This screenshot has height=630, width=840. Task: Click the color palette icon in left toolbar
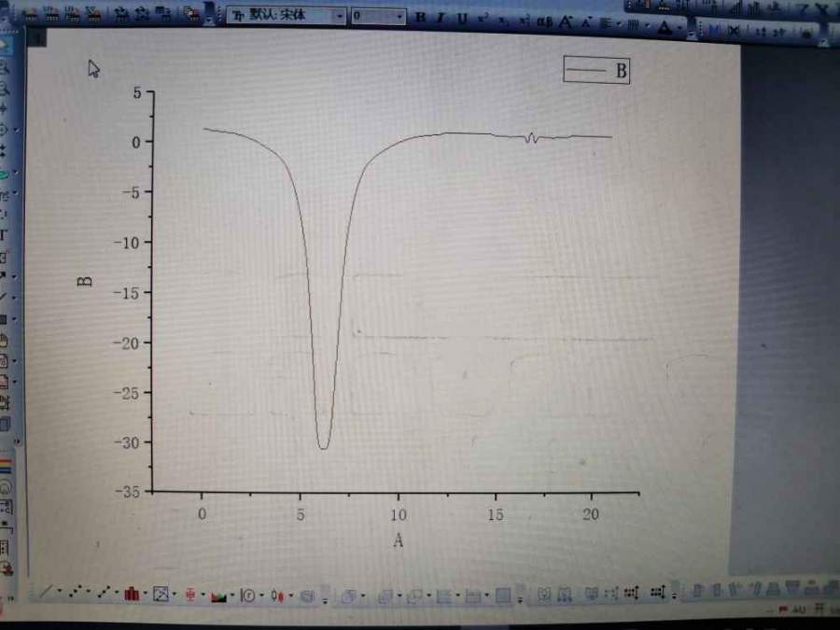6,466
